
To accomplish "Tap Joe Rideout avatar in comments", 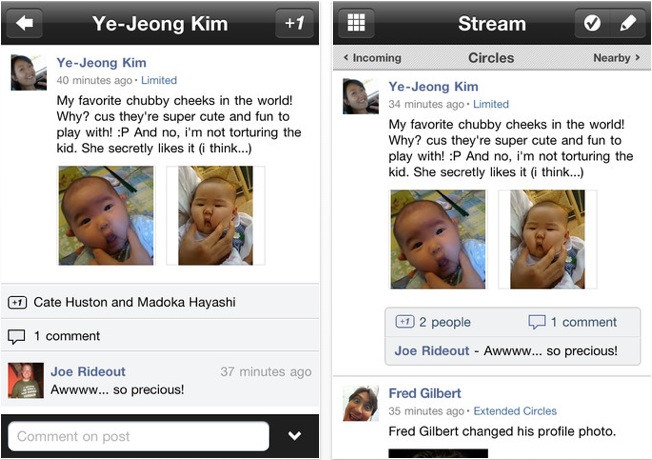I will click(x=26, y=380).
